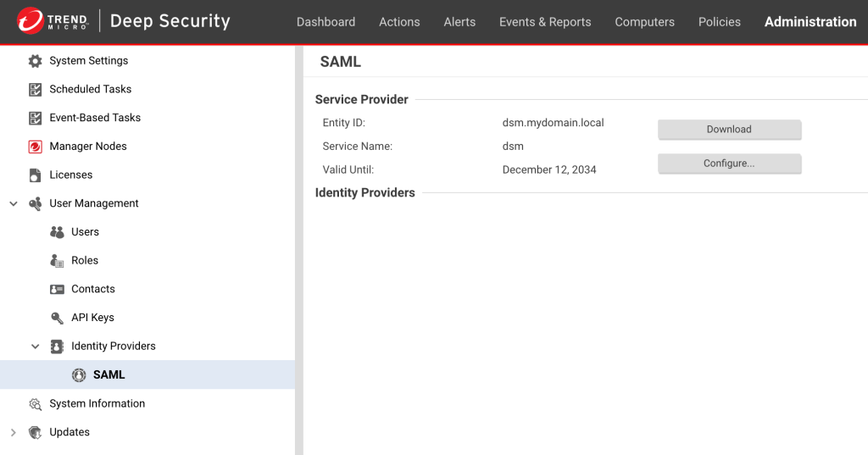The width and height of the screenshot is (868, 455).
Task: Click the API Keys key icon
Action: [57, 318]
